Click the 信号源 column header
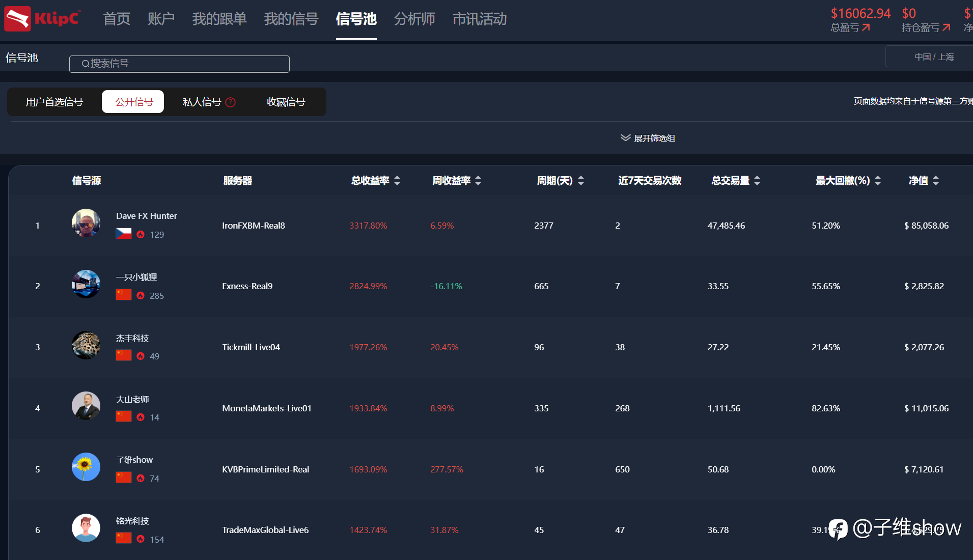The image size is (973, 560). (87, 181)
